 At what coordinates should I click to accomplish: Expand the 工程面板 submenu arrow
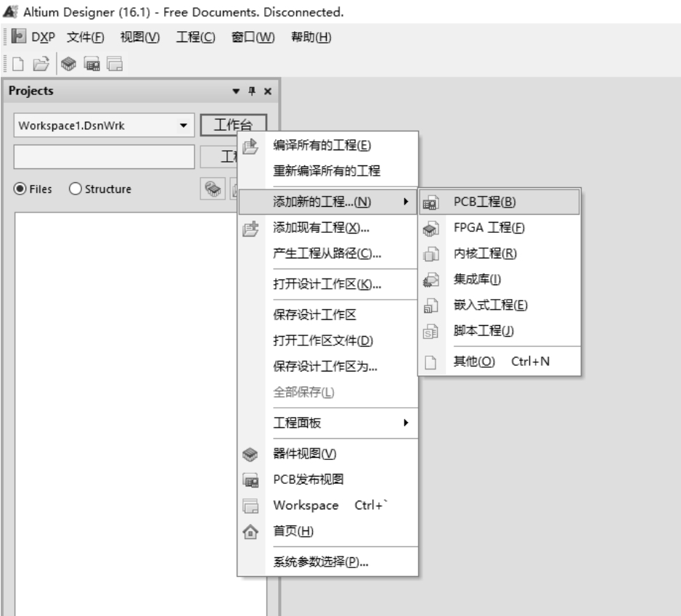[x=406, y=422]
